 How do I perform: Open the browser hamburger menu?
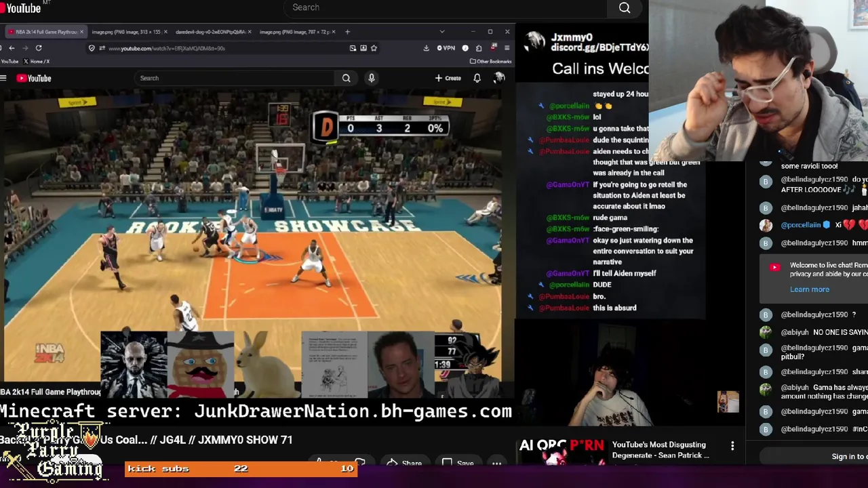507,48
